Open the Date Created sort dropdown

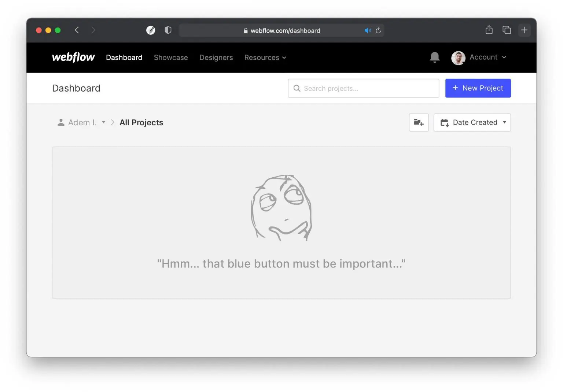point(472,122)
